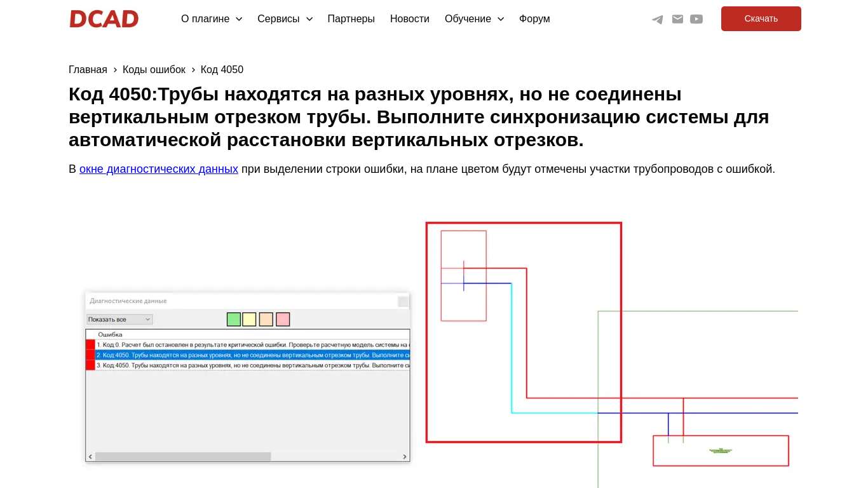Expand the 'Сервисы' dropdown menu
The width and height of the screenshot is (868, 488).
[x=285, y=19]
